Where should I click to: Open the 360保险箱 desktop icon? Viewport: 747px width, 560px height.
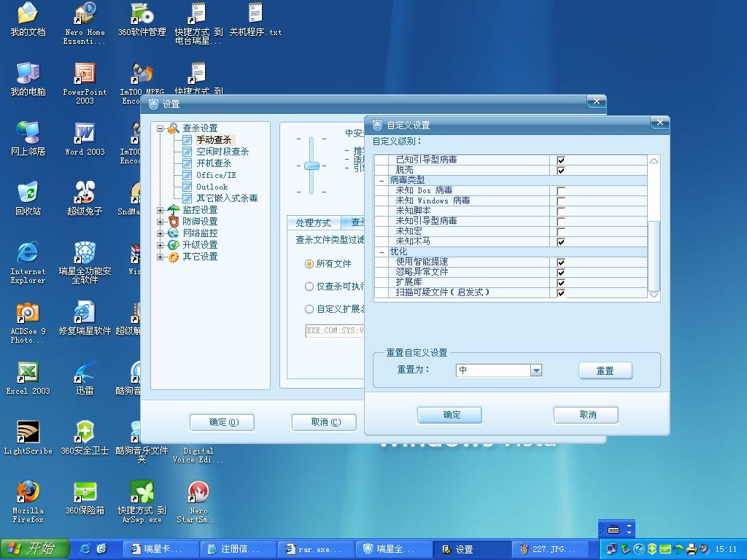tap(85, 492)
